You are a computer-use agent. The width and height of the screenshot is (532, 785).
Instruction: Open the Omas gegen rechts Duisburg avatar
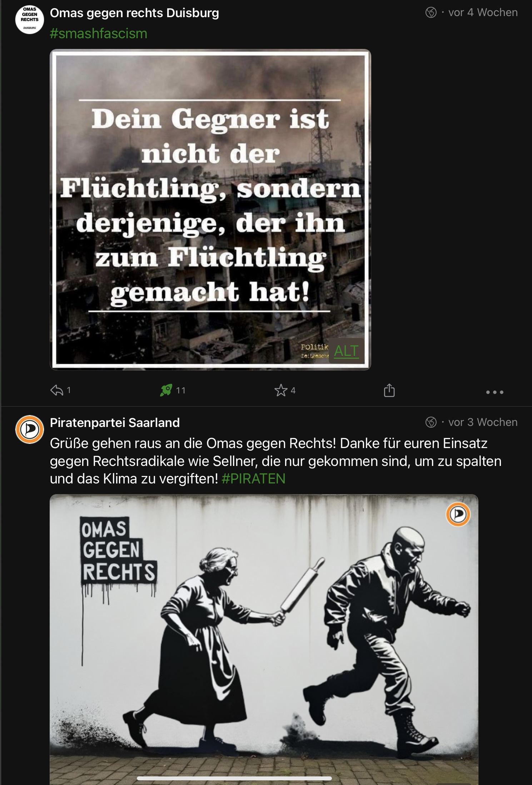30,20
